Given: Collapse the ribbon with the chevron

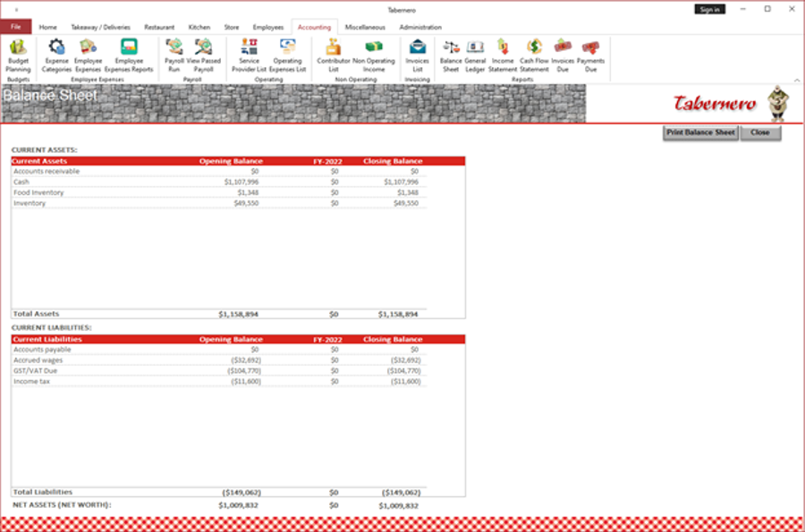Looking at the screenshot, I should coord(797,80).
